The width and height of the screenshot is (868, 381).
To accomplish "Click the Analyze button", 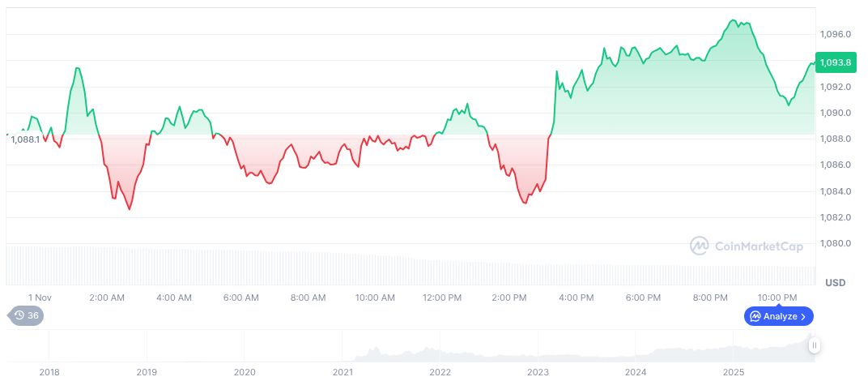I will [778, 316].
